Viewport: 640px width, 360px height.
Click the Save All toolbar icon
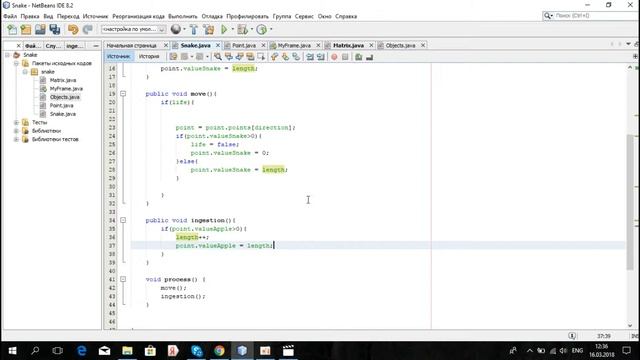coord(55,29)
